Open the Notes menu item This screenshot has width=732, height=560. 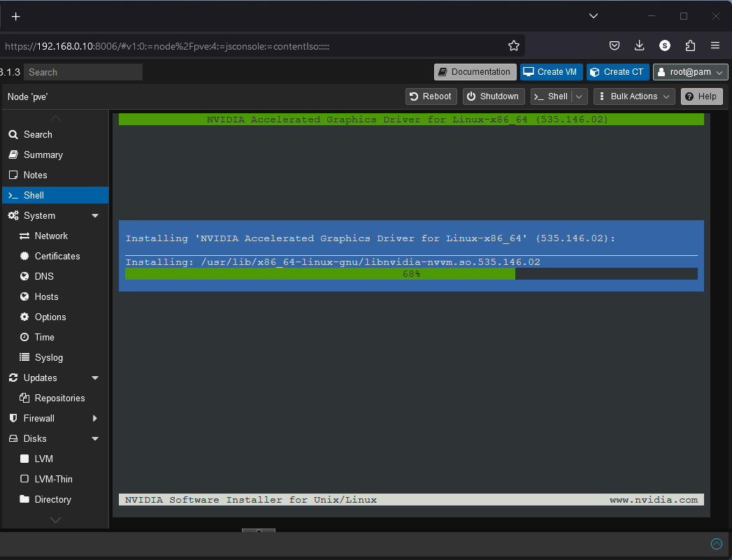(55, 175)
